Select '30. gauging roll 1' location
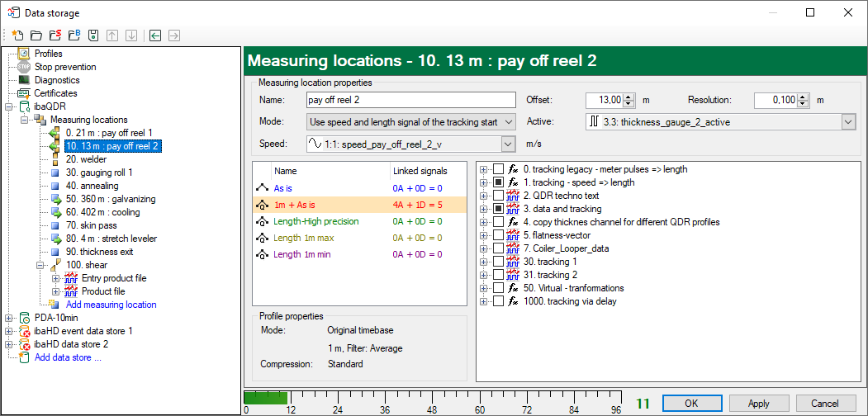 tap(99, 173)
